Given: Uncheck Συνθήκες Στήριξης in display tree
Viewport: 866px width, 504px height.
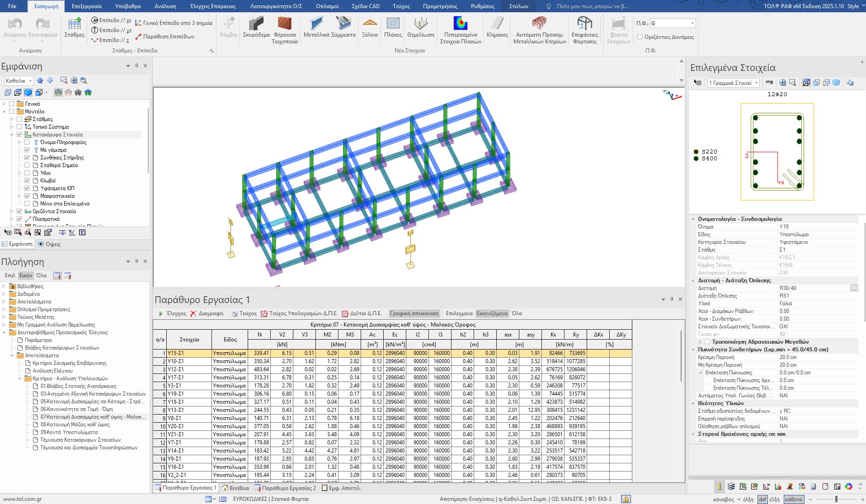Looking at the screenshot, I should [x=27, y=158].
